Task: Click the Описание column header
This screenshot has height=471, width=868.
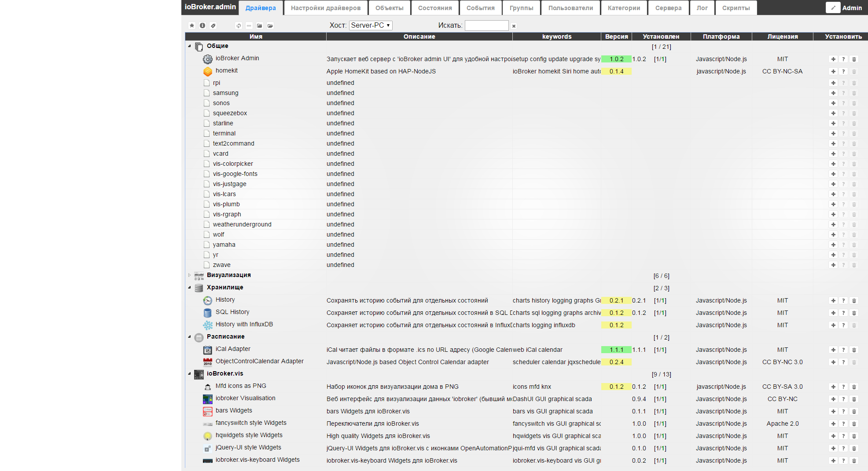Action: click(419, 37)
